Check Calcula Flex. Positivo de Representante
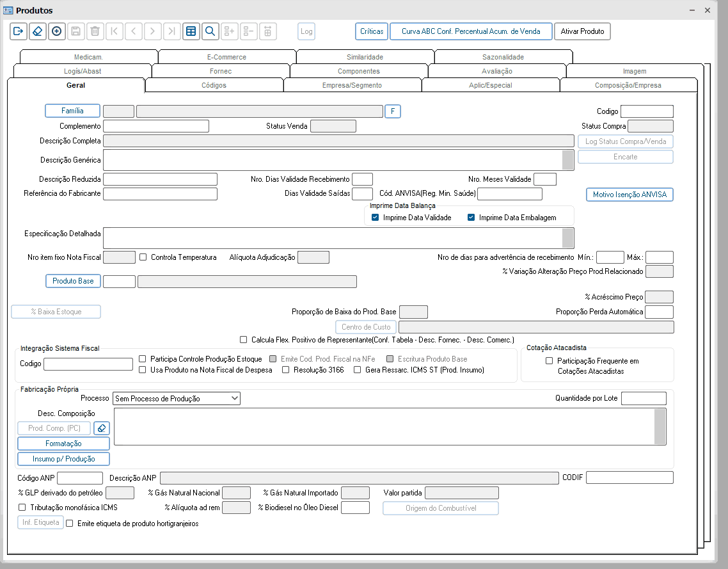This screenshot has height=569, width=728. (243, 339)
